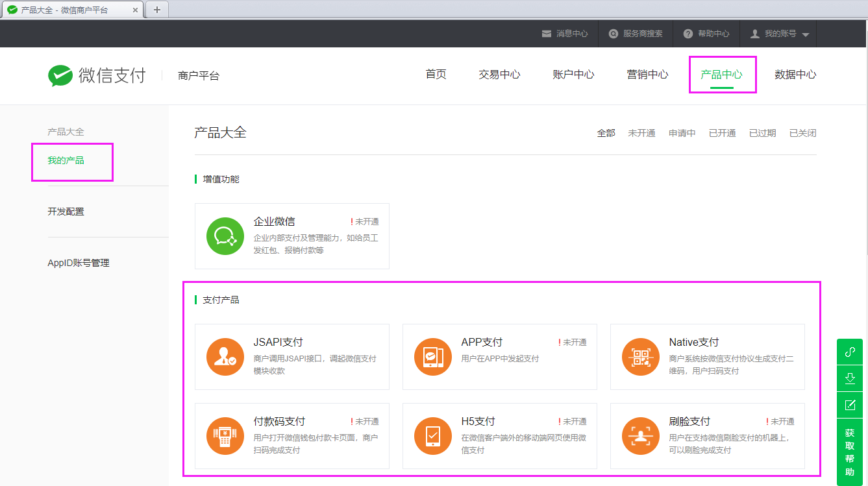Click the H5支付 title text
The width and height of the screenshot is (868, 486).
[x=478, y=421]
